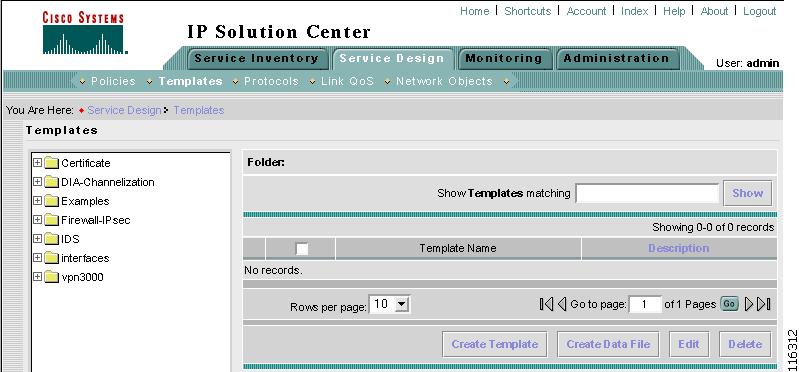The width and height of the screenshot is (799, 372).
Task: Select the Templates submenu item
Action: tap(191, 82)
